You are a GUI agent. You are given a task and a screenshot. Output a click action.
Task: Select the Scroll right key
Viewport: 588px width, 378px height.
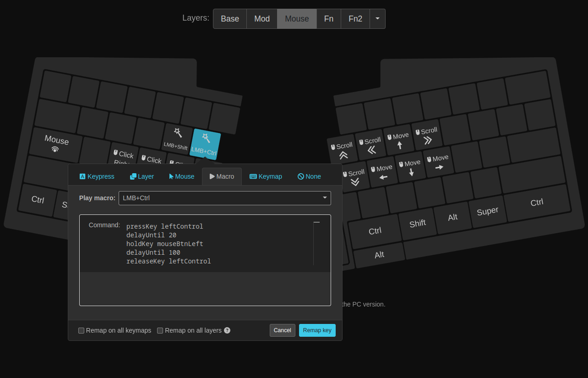pyautogui.click(x=427, y=136)
